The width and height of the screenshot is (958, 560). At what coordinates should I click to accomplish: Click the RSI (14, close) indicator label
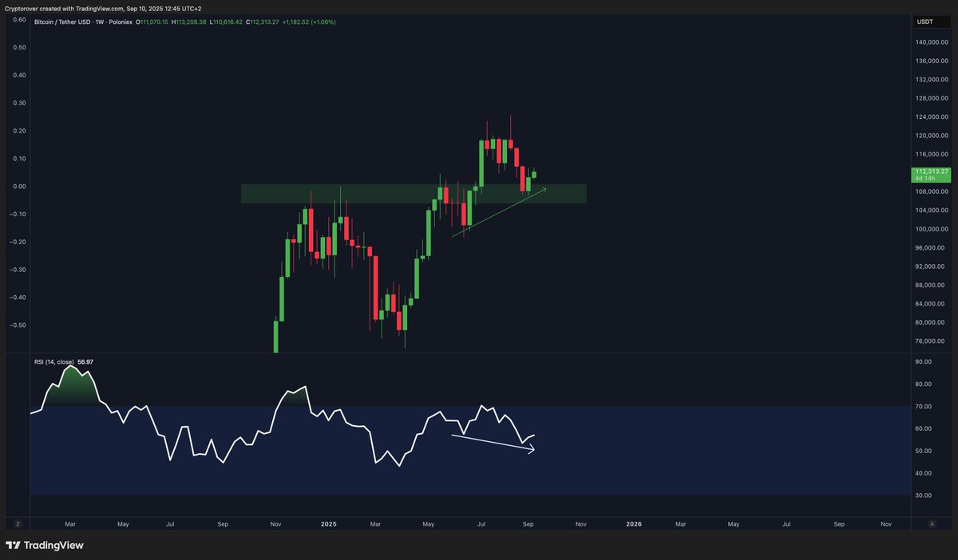pyautogui.click(x=55, y=361)
